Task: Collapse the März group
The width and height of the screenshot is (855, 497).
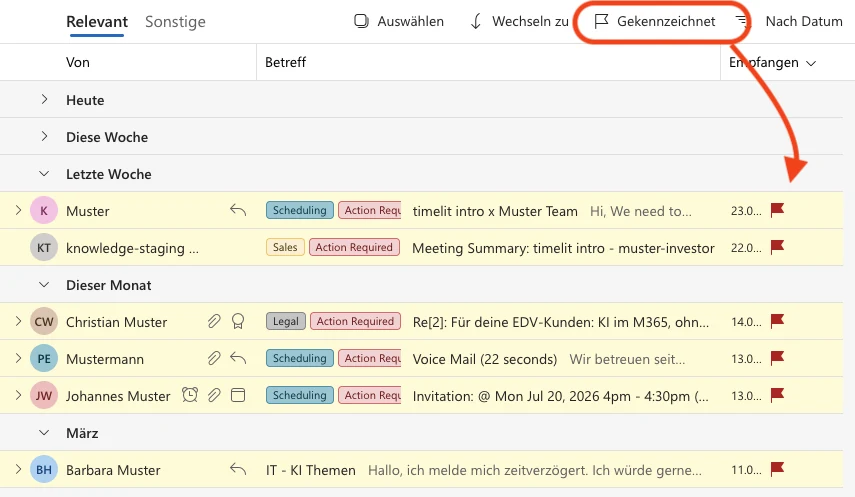Action: (44, 433)
